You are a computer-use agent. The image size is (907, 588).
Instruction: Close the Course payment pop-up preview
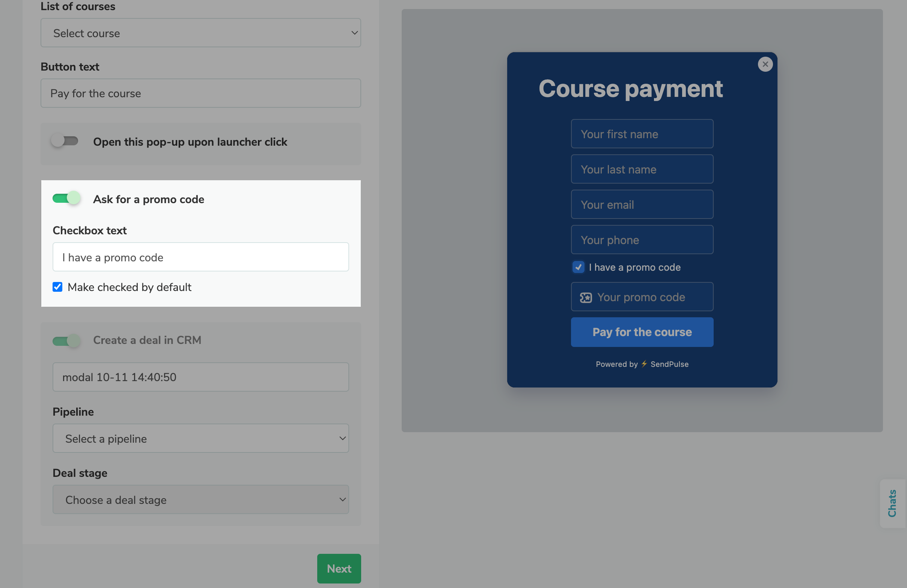(x=765, y=64)
